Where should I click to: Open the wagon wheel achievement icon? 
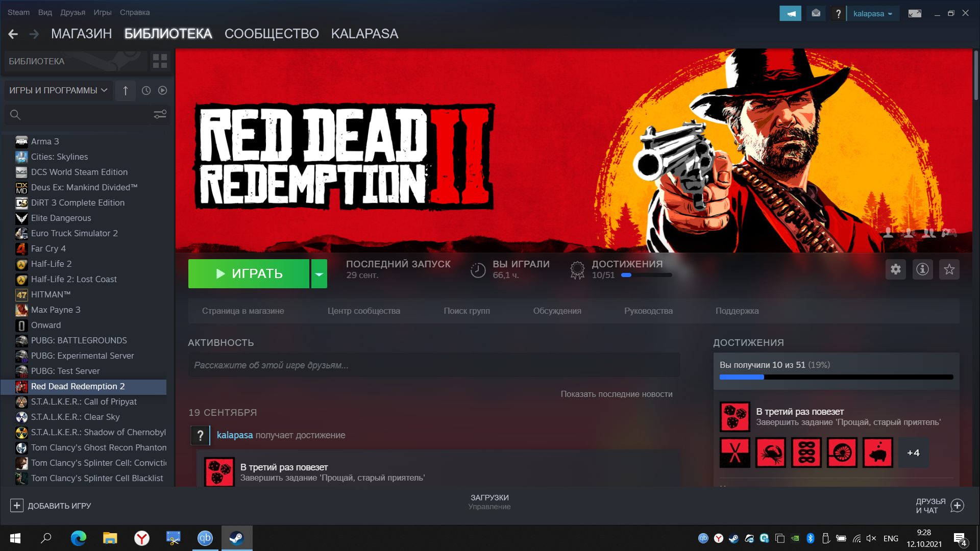tap(842, 453)
